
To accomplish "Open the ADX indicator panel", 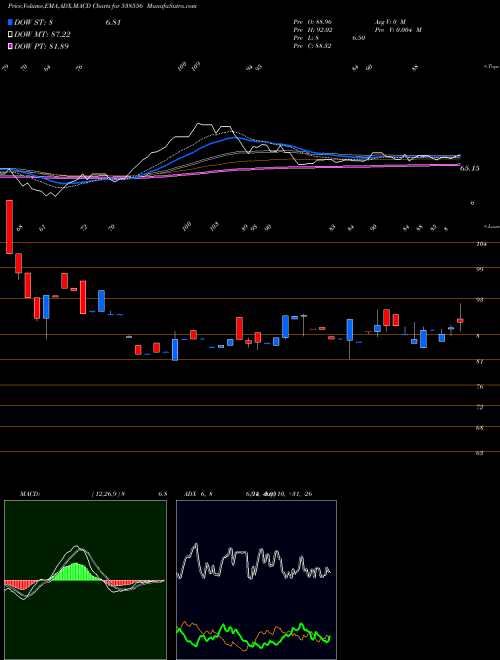I will [256, 580].
